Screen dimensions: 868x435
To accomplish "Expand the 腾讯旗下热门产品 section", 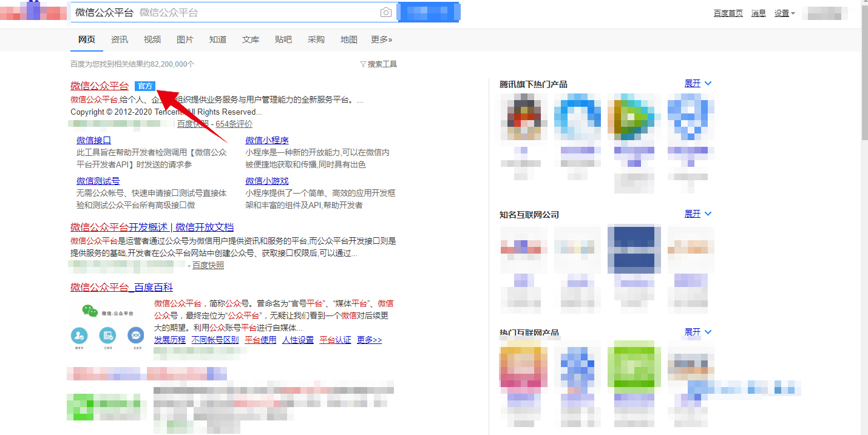I will 698,84.
